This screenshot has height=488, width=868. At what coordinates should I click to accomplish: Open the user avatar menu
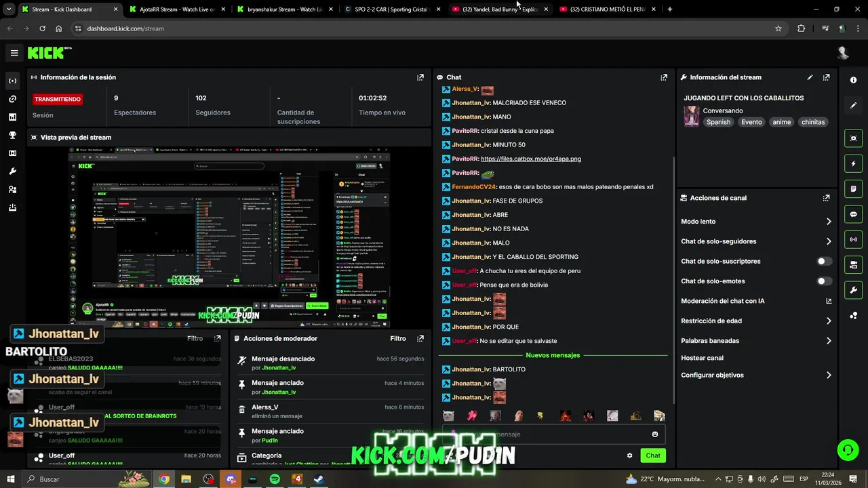pos(843,53)
